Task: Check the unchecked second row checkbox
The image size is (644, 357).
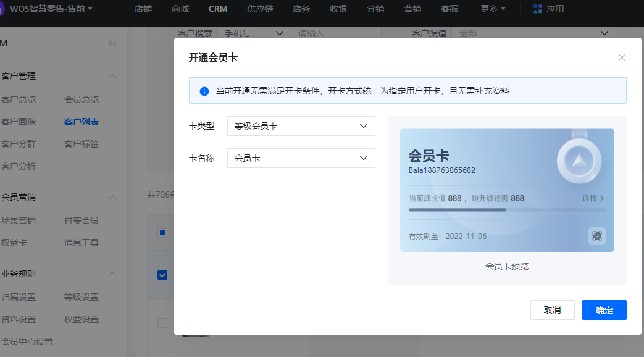Action: tap(162, 322)
